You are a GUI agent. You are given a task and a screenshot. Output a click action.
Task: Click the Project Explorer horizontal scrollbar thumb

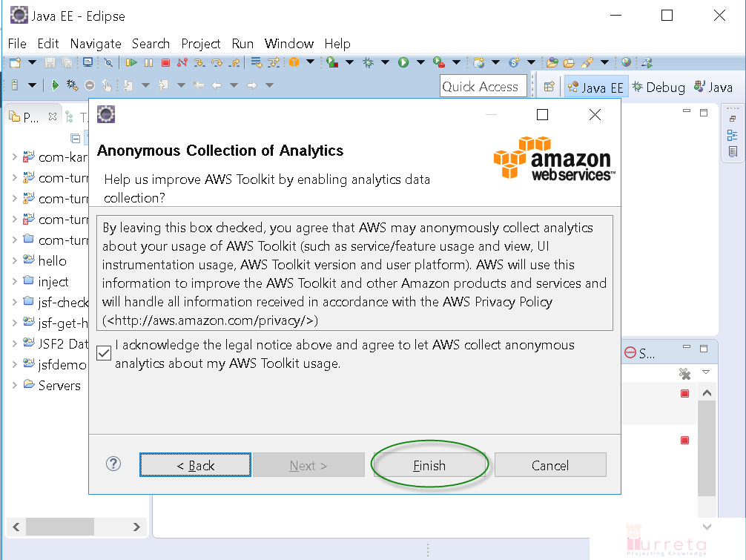(60, 527)
